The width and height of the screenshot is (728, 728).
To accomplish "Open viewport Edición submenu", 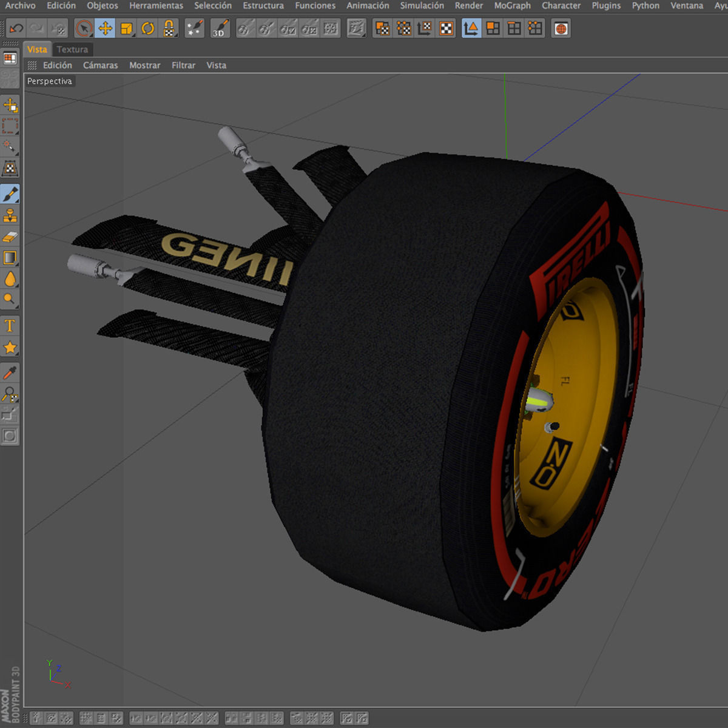I will (x=58, y=65).
